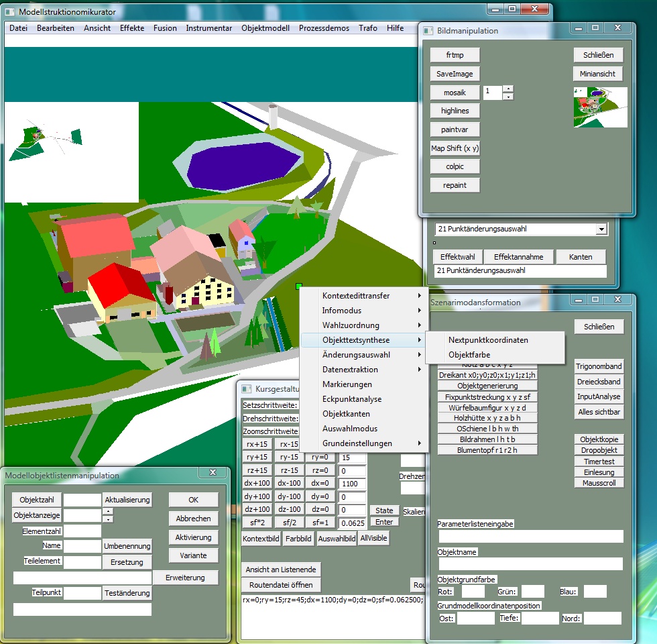This screenshot has height=644, width=657.
Task: Click the Objektname input field
Action: (531, 564)
